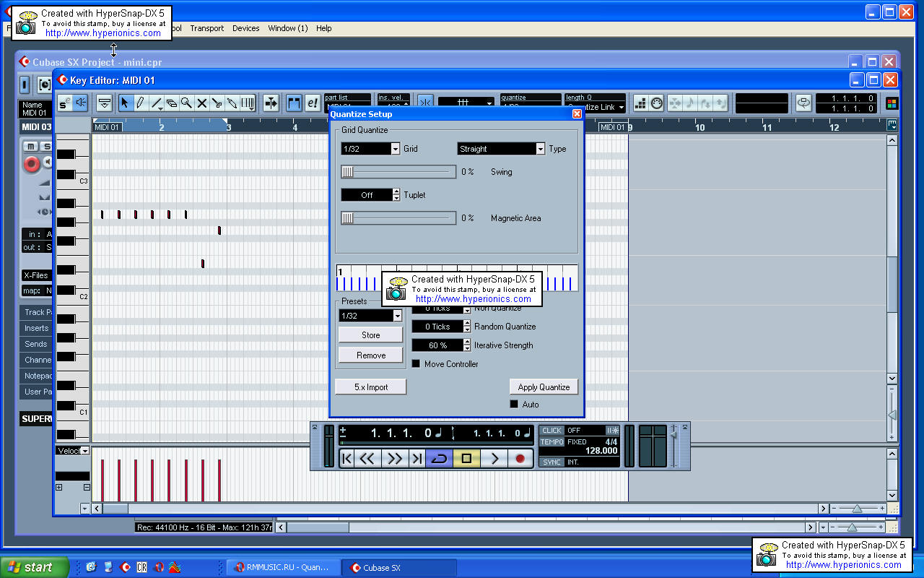Click the Key Editor horizontal zoom slider
Viewport: 924px width, 578px height.
click(857, 509)
